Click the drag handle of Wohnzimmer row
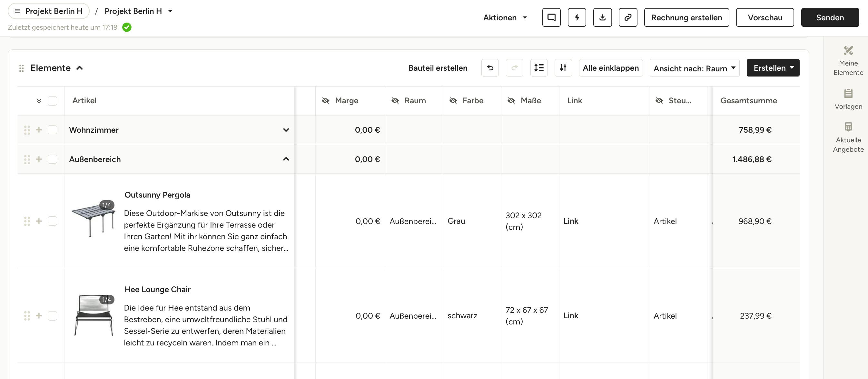Image resolution: width=868 pixels, height=379 pixels. coord(27,130)
